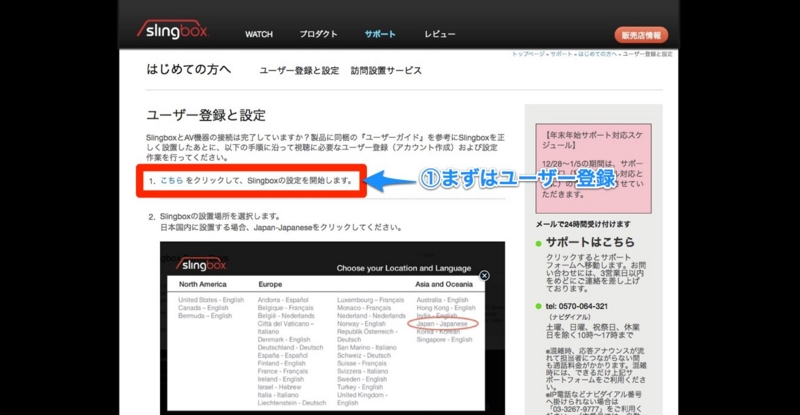
Task: Click Hong Kong - English entry
Action: point(446,308)
